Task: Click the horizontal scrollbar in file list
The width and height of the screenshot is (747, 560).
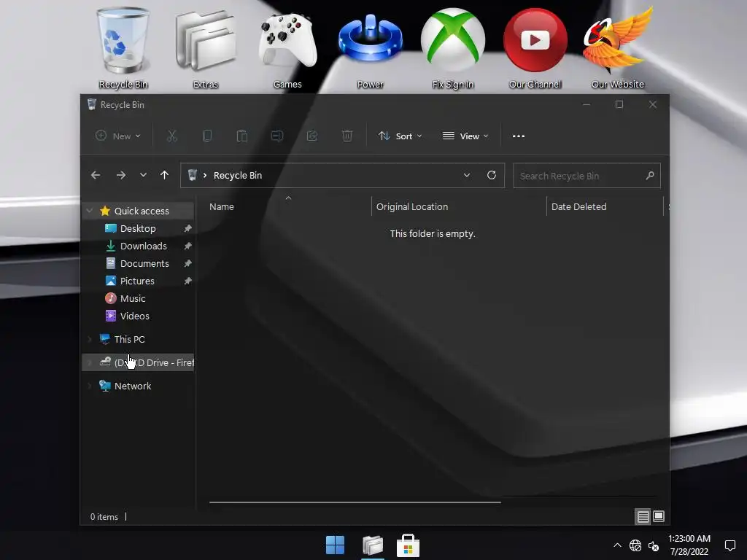Action: click(x=355, y=502)
